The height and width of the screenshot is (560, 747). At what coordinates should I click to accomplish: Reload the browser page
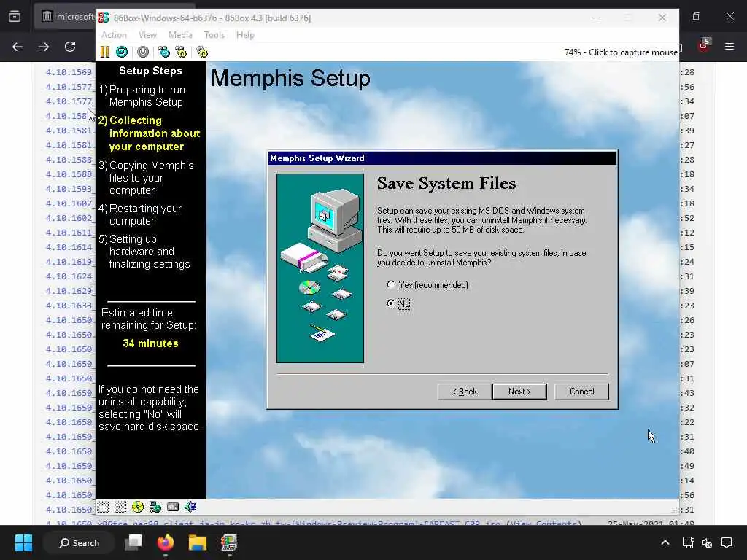pos(70,47)
